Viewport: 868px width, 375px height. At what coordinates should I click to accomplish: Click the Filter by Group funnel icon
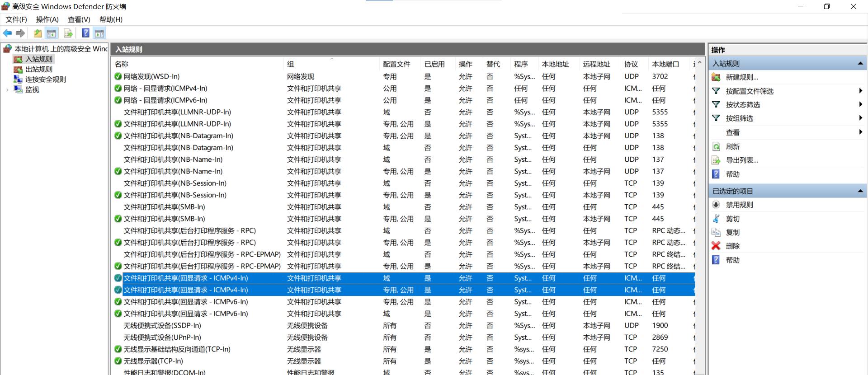tap(716, 118)
